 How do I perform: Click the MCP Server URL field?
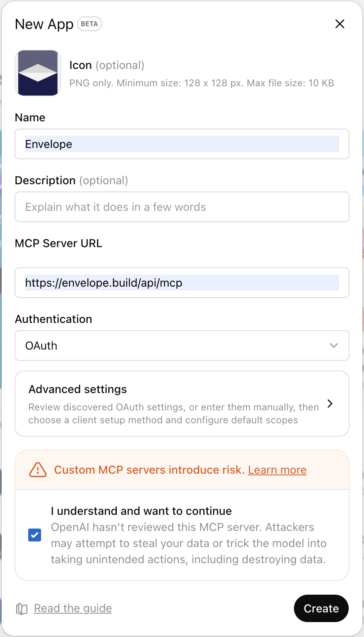(182, 283)
